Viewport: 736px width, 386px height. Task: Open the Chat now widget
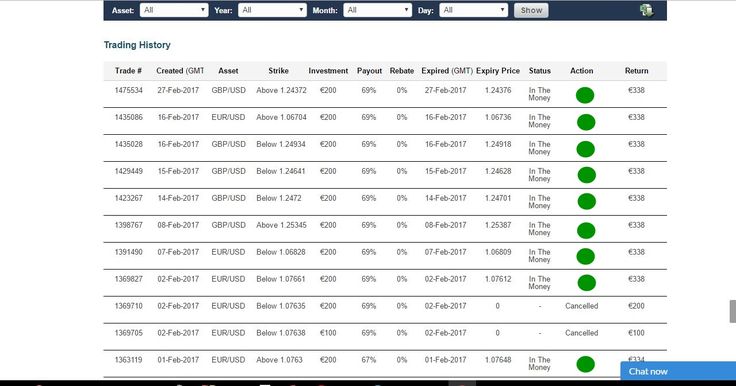click(678, 371)
